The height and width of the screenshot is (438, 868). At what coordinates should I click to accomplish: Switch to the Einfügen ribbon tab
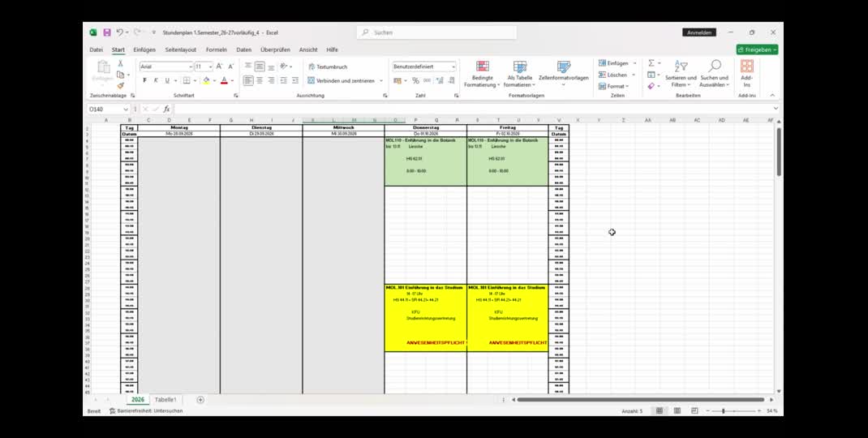144,49
